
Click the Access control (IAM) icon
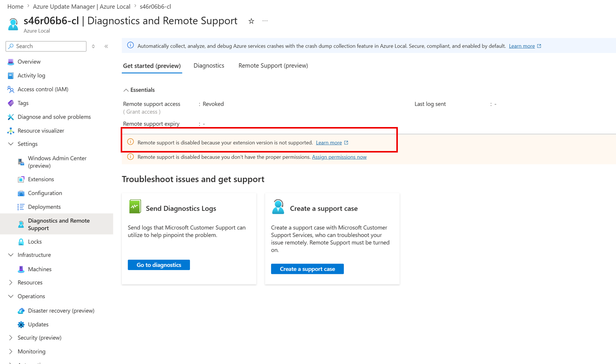[11, 89]
